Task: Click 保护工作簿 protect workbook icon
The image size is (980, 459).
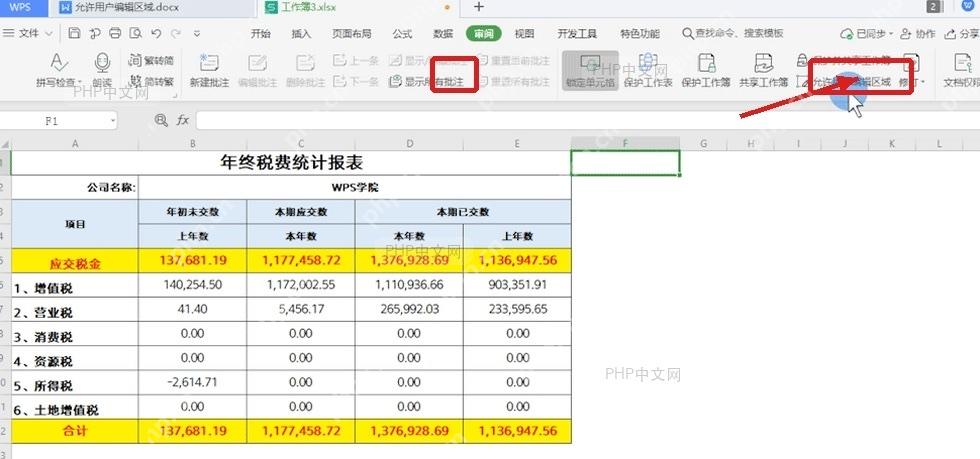Action: (x=706, y=63)
